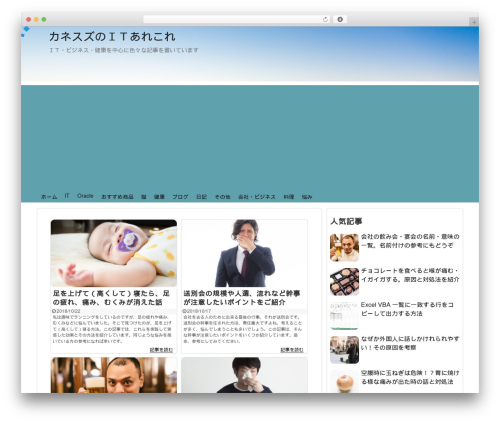500x423 pixels.
Task: Click sidebar Excel spreadsheet thumbnail
Action: tap(344, 316)
